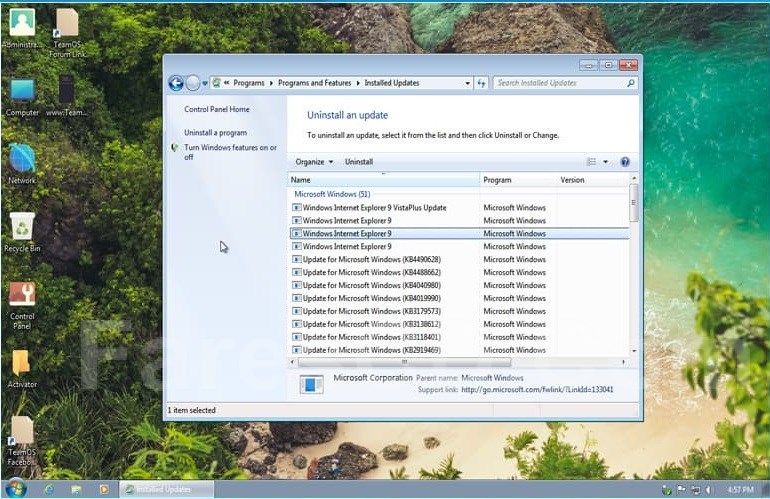This screenshot has width=770, height=499.
Task: Sort by the Program column header
Action: pyautogui.click(x=519, y=180)
